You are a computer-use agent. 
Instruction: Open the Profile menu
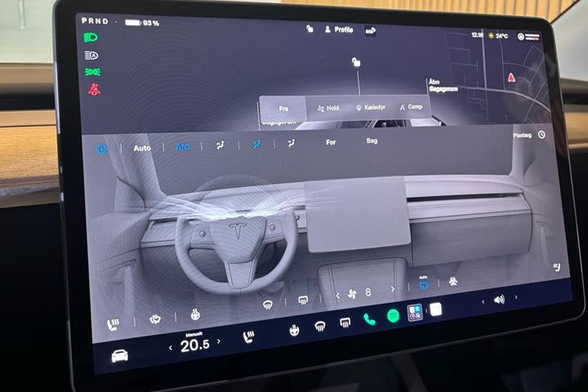(339, 29)
